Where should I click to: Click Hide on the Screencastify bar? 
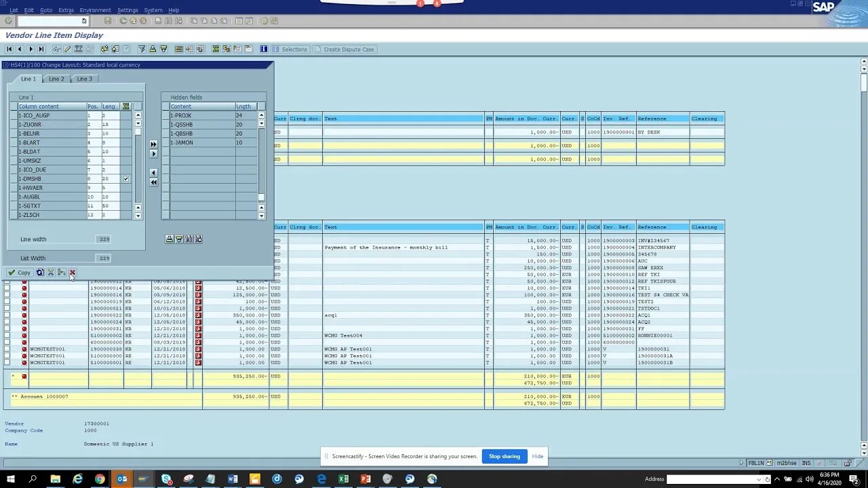[538, 456]
